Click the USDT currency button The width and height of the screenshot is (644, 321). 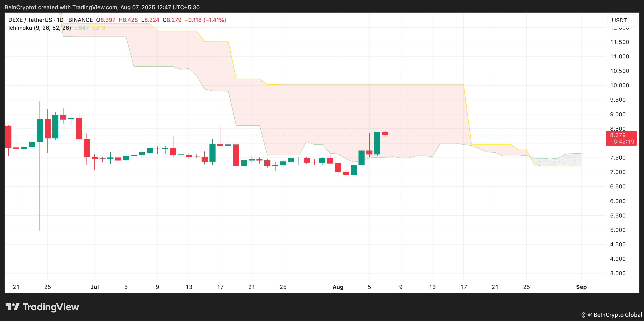coord(622,20)
